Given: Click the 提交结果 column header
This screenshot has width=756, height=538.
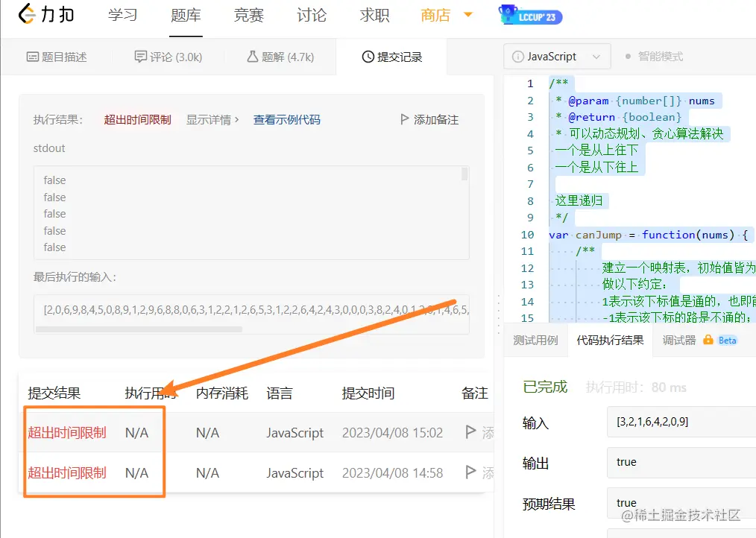Looking at the screenshot, I should [54, 393].
